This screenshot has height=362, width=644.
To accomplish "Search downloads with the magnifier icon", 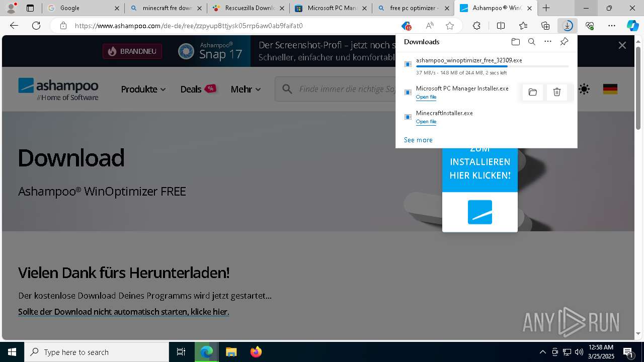I will [532, 42].
